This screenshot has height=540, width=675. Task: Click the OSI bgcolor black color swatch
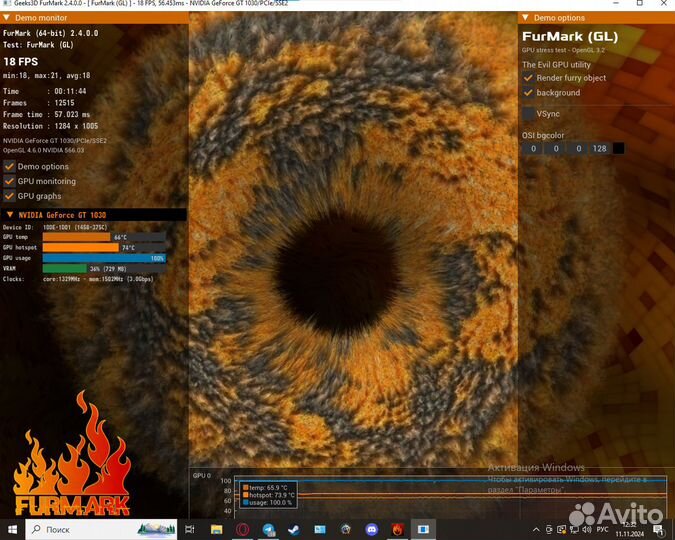618,149
